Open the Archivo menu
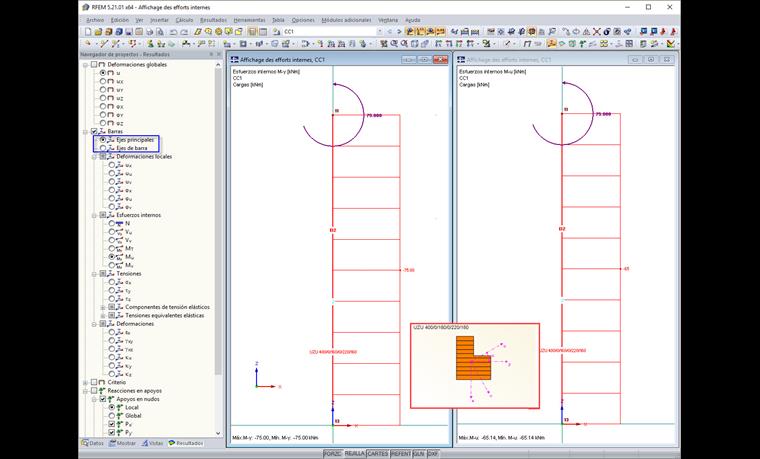760x459 pixels. (x=95, y=20)
